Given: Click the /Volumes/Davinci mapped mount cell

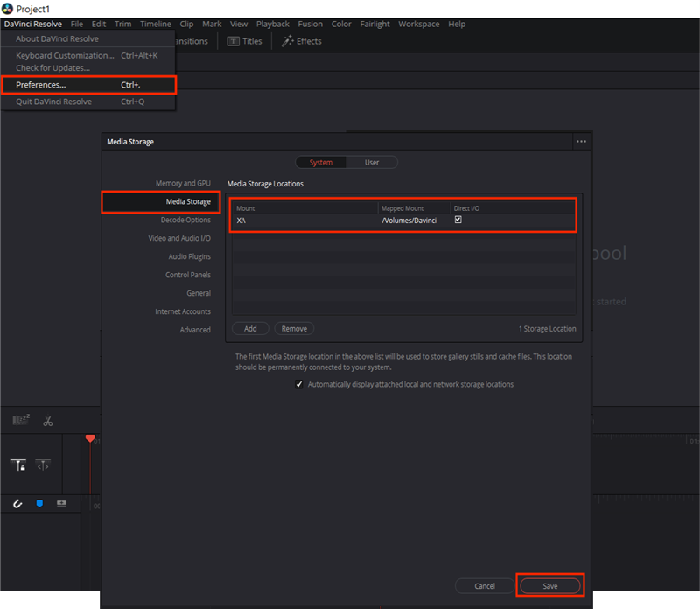Looking at the screenshot, I should pos(409,220).
